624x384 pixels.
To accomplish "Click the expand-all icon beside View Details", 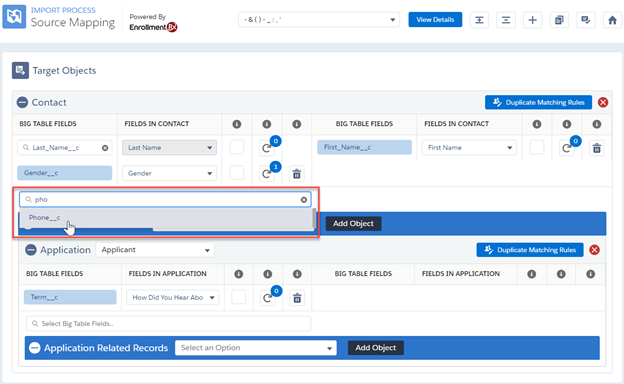I will coord(479,20).
